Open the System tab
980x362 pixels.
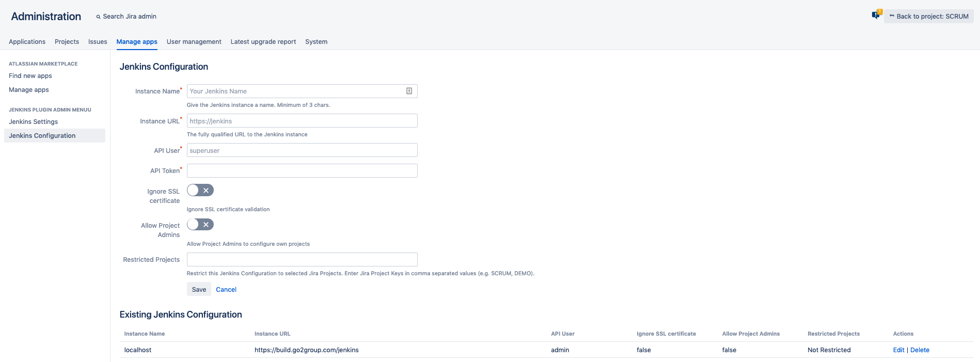(x=316, y=42)
